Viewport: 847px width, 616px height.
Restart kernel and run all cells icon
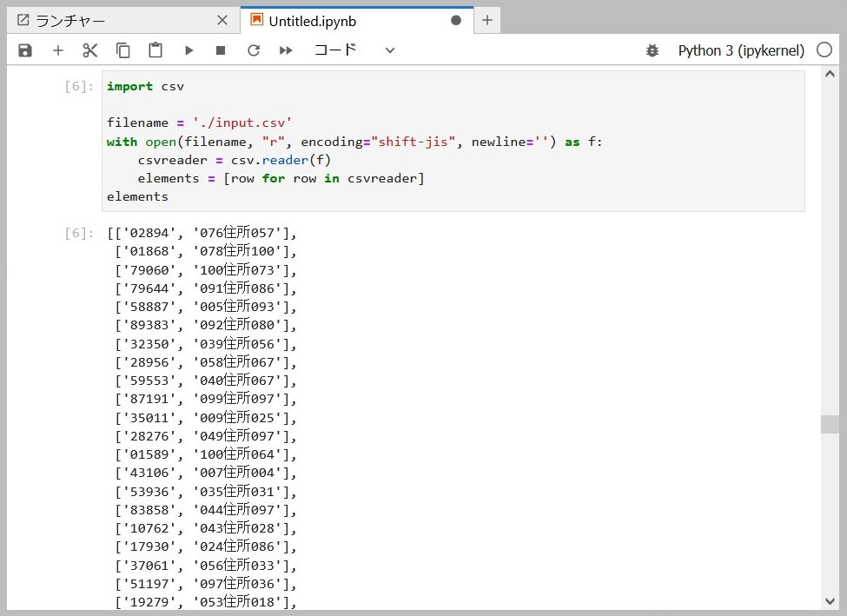[286, 50]
